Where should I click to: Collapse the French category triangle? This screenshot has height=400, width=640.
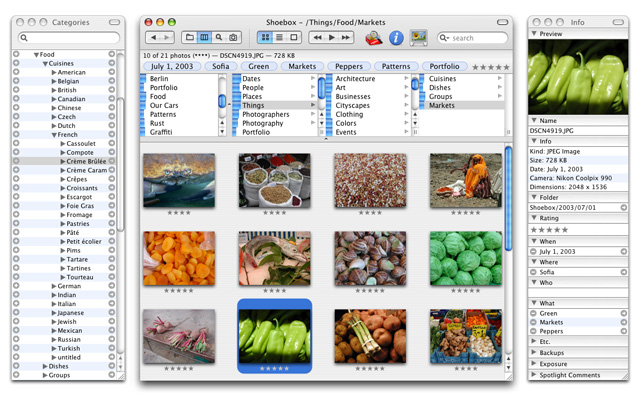(54, 135)
